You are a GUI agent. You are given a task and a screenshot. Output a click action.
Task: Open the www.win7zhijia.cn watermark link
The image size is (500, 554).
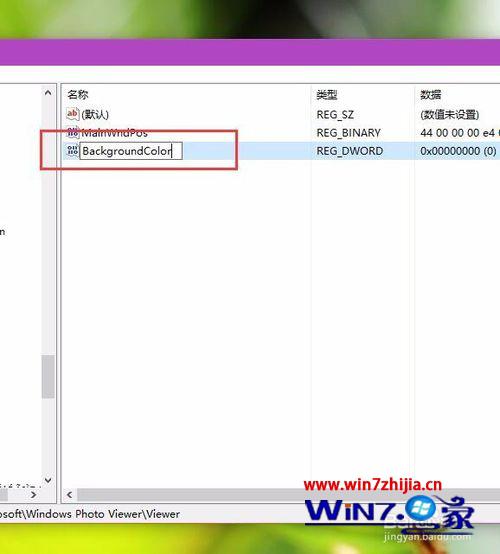tap(373, 485)
